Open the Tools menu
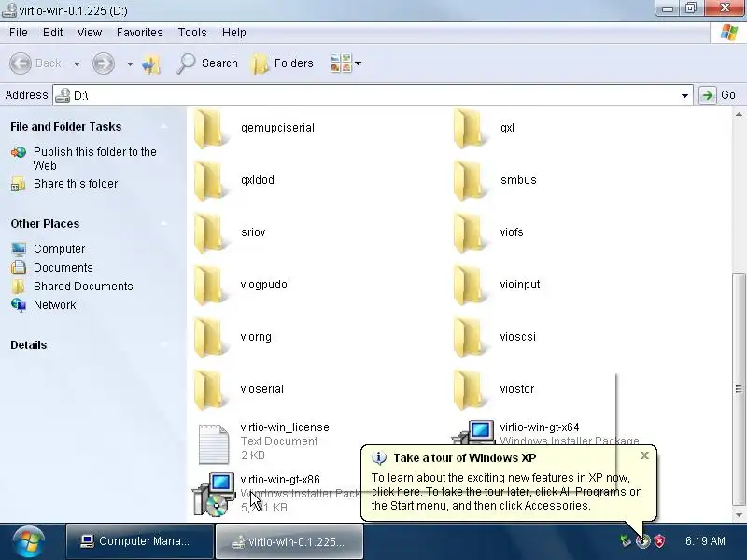Viewport: 747px width, 560px height. pyautogui.click(x=192, y=33)
